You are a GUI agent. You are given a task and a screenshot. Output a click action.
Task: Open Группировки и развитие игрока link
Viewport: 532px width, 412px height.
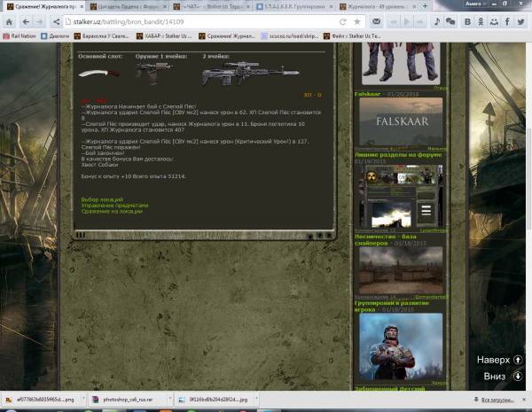(392, 307)
